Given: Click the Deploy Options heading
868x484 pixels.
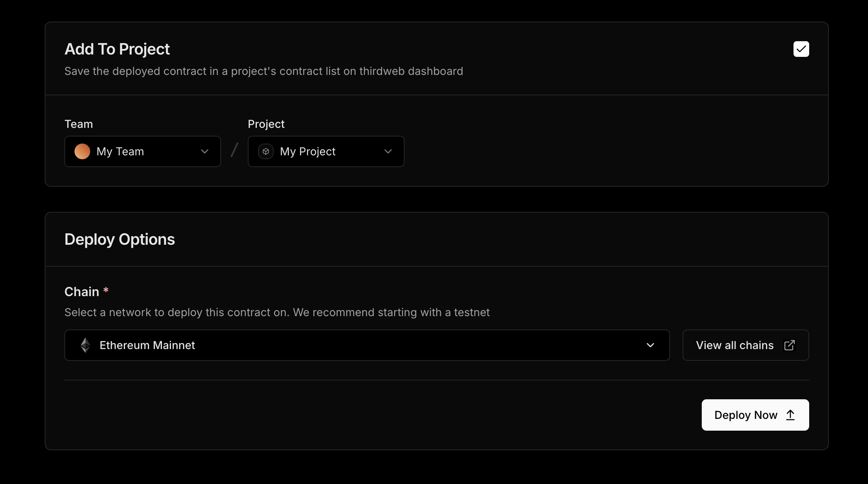Looking at the screenshot, I should pos(120,239).
